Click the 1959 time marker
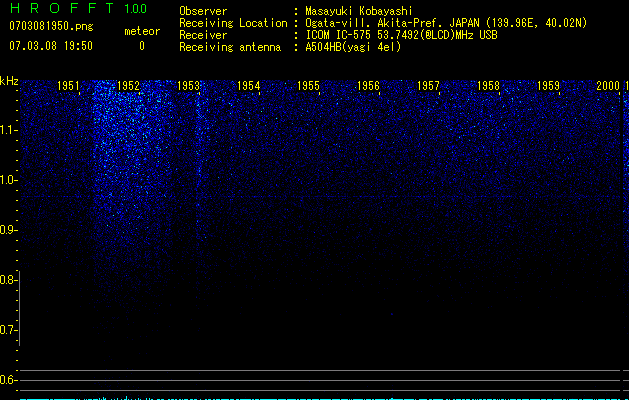629x400 pixels. click(x=548, y=85)
